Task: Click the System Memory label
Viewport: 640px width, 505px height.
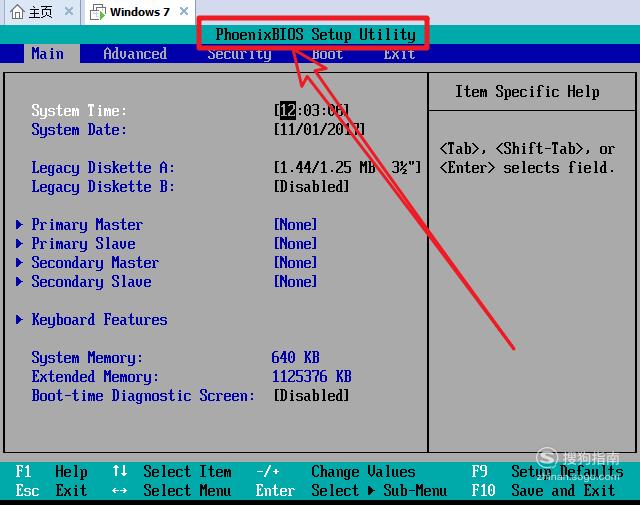Action: click(87, 358)
